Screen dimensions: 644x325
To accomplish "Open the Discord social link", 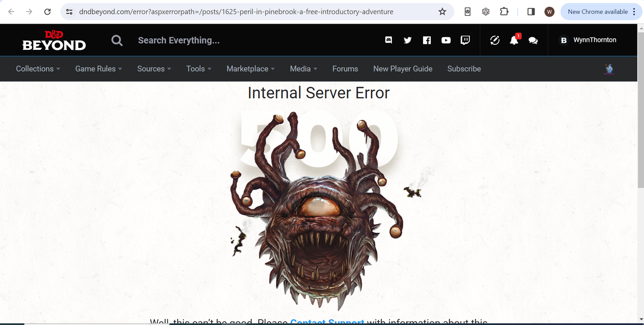I will click(388, 40).
